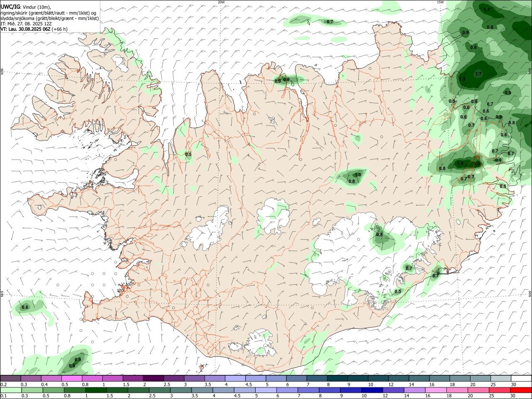Screen dimensions: 532x399
Task: Pick the dusky mauve 0.2 mm snow legend swatch
Action: [x=11, y=378]
